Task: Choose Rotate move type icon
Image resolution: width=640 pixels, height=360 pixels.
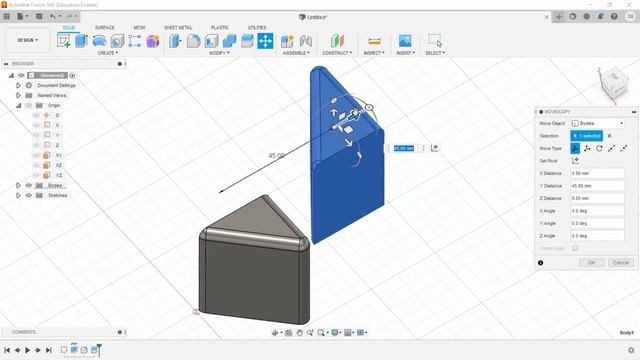Action: click(599, 148)
